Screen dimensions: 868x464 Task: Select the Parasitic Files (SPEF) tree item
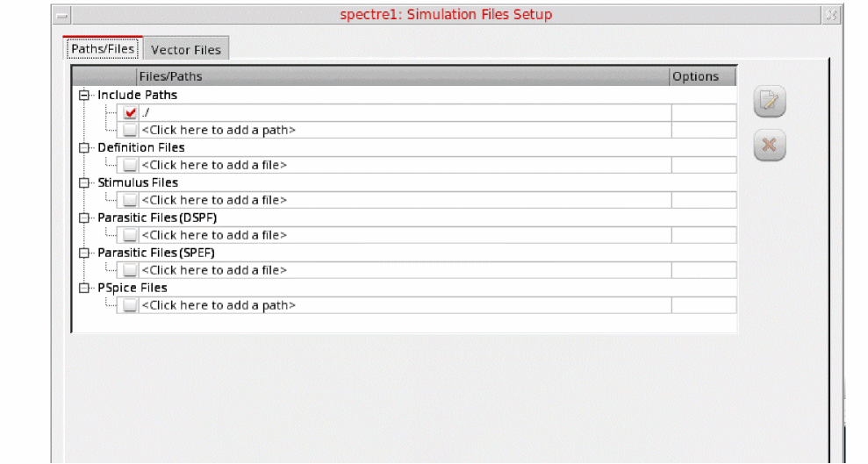[x=156, y=253]
